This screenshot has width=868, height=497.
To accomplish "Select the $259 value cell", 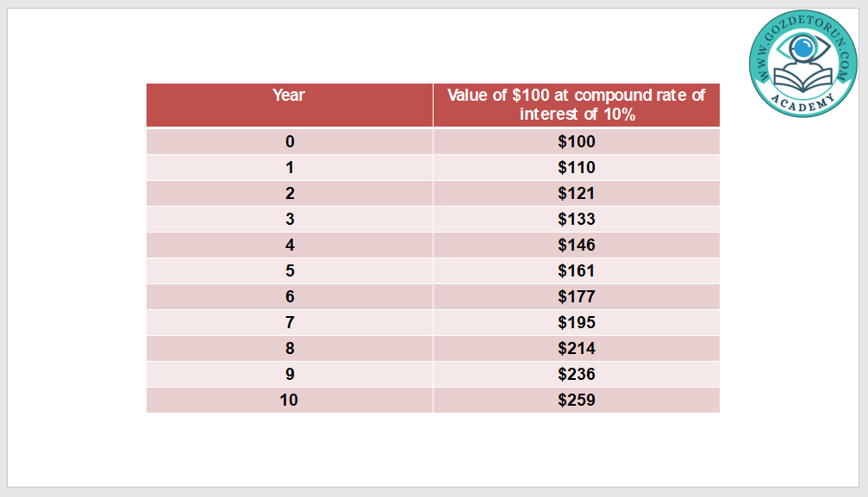I will [576, 400].
